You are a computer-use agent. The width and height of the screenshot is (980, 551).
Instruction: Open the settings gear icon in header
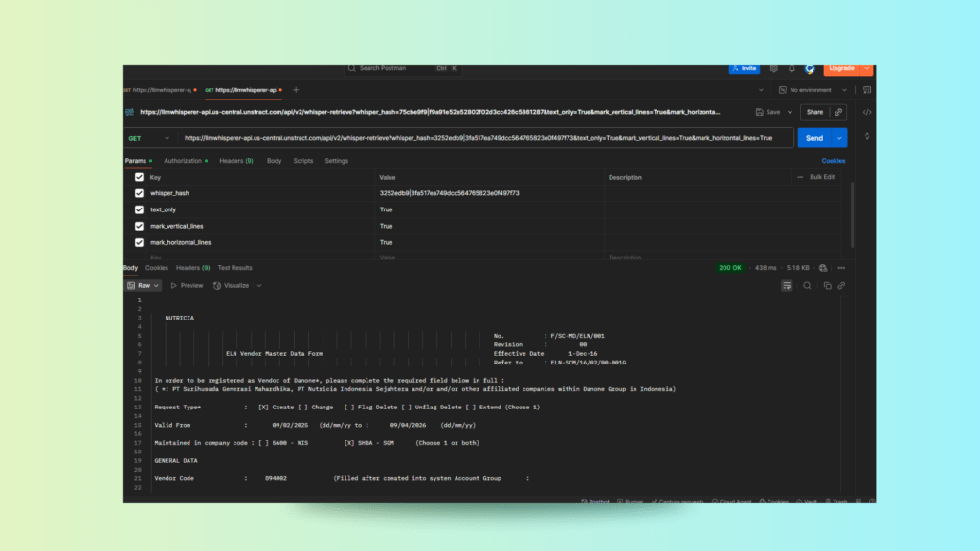(774, 68)
